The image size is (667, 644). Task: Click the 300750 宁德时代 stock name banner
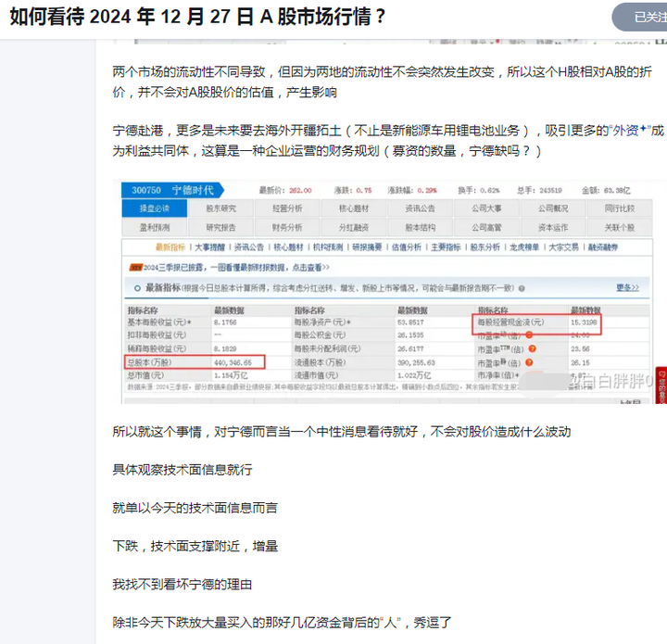172,190
